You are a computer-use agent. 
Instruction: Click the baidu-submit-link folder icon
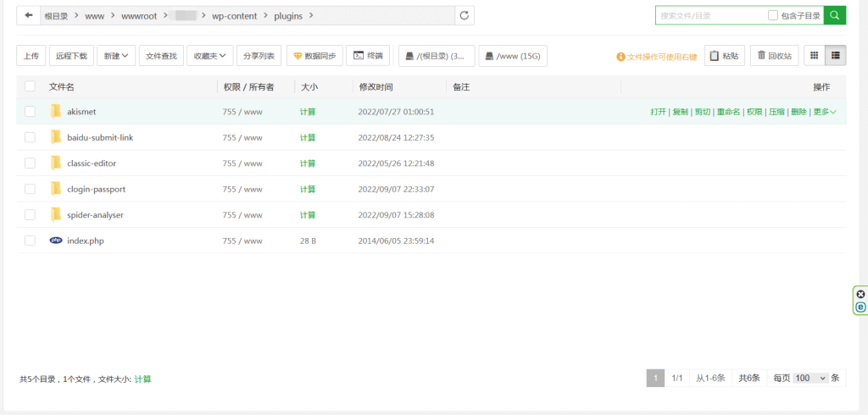pyautogui.click(x=55, y=137)
